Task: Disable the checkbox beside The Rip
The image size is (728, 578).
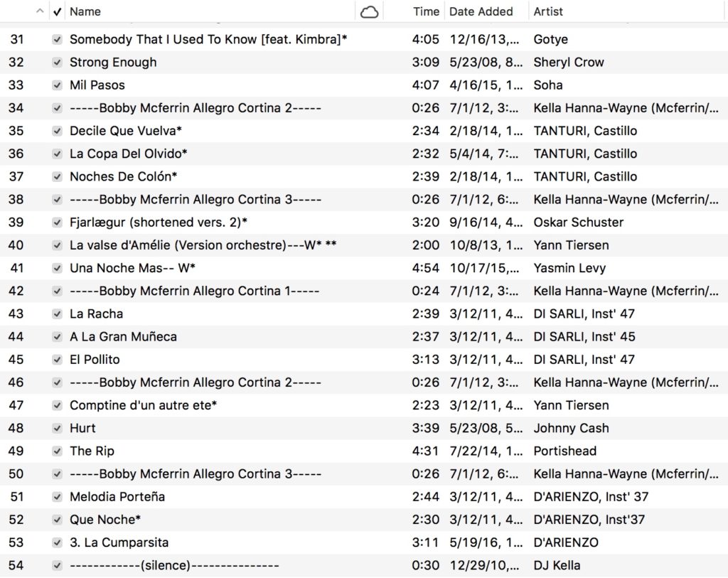Action: (x=58, y=451)
